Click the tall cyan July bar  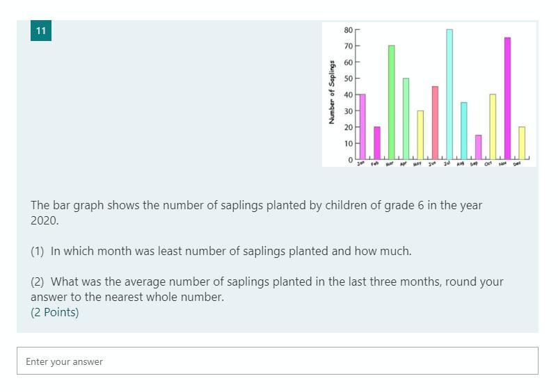click(449, 94)
